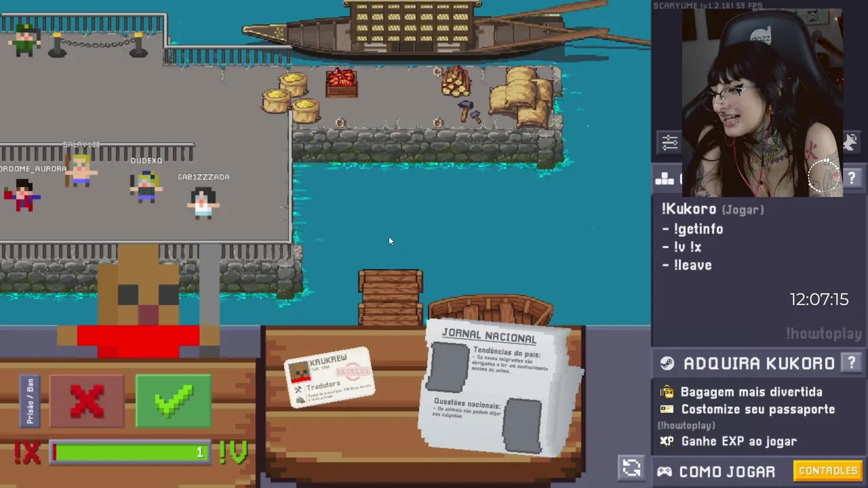Click the 12:07:15 timer

(x=818, y=300)
